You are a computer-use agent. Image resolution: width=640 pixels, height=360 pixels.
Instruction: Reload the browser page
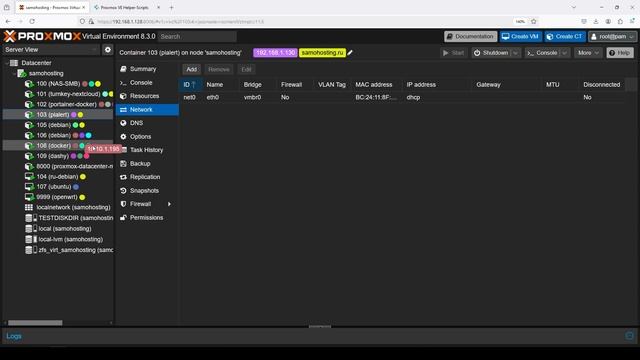pos(32,21)
